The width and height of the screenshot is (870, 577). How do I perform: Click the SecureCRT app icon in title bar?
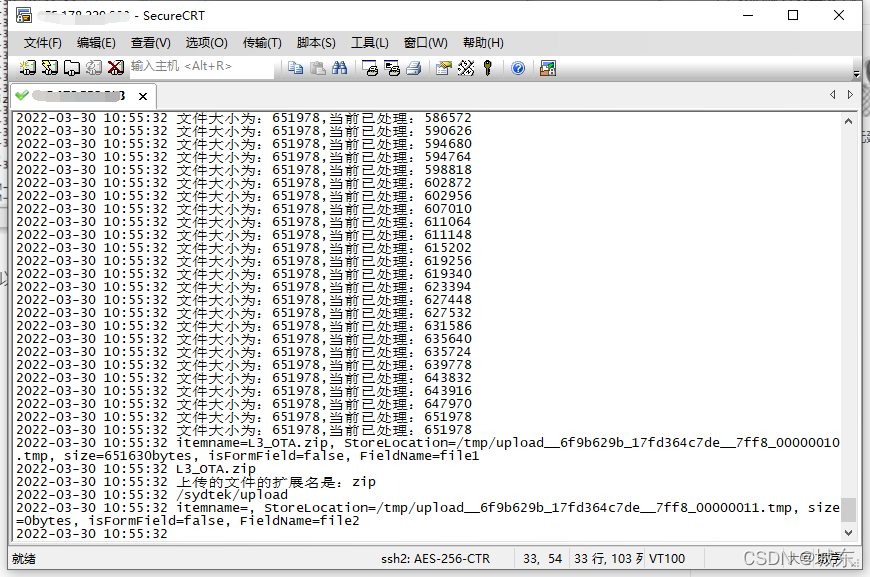[23, 16]
